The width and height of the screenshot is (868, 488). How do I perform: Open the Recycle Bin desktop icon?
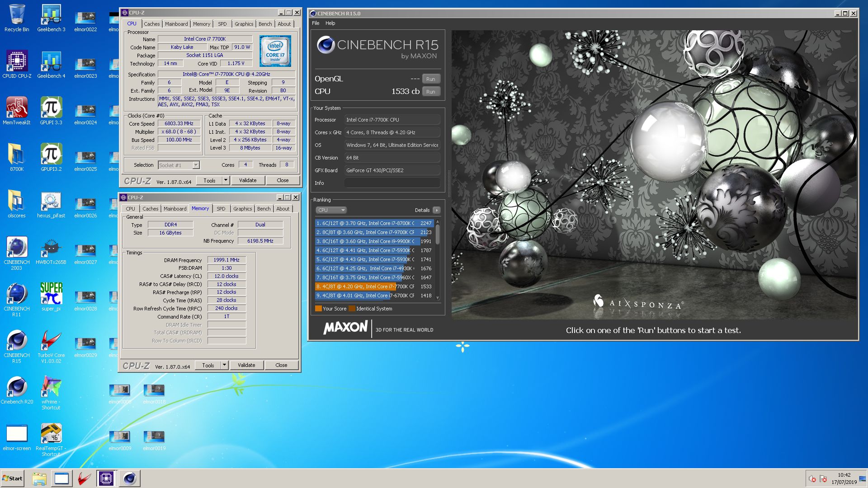pos(17,18)
